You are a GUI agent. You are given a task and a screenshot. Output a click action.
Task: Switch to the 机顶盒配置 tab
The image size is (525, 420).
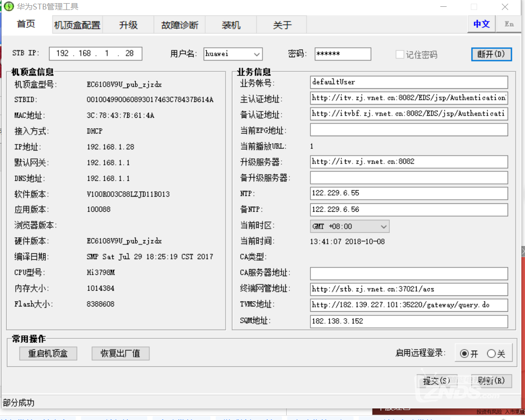[x=77, y=25]
